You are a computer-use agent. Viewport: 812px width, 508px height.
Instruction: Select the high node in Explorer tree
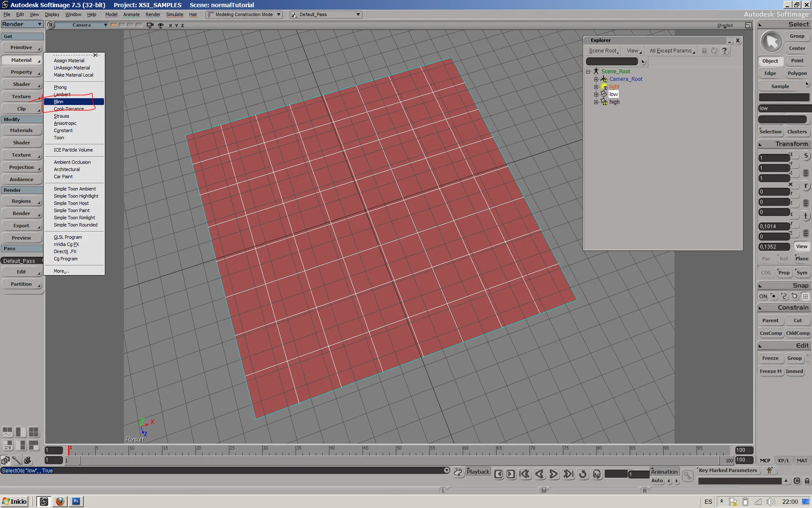coord(614,102)
